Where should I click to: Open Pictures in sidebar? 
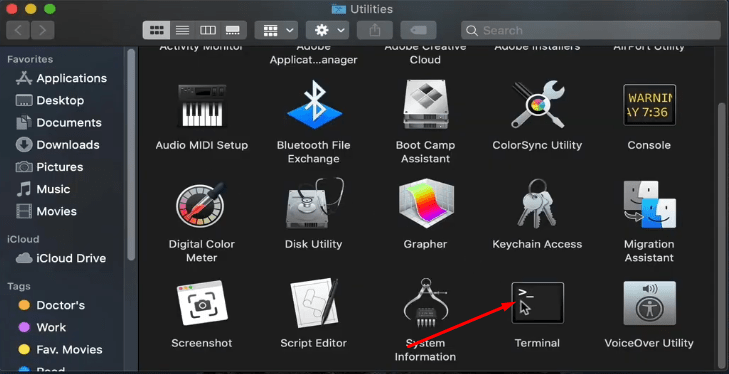pos(50,167)
